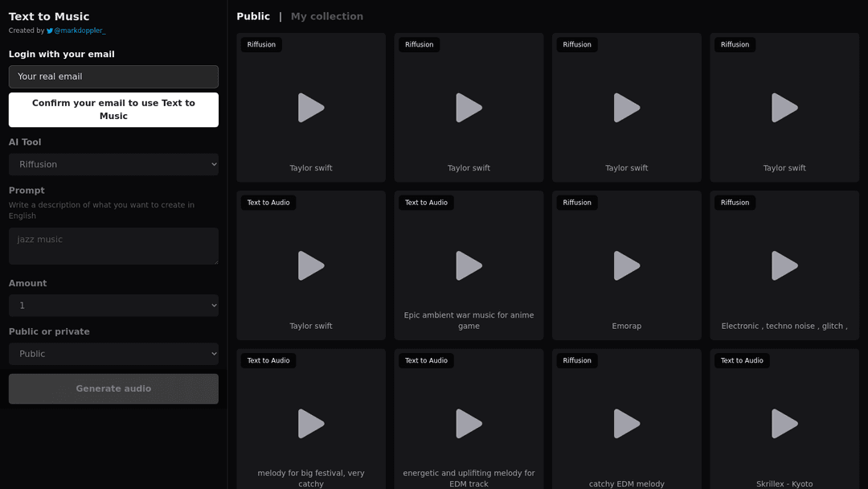Play the catchy EDM melody track
868x489 pixels.
click(x=627, y=424)
